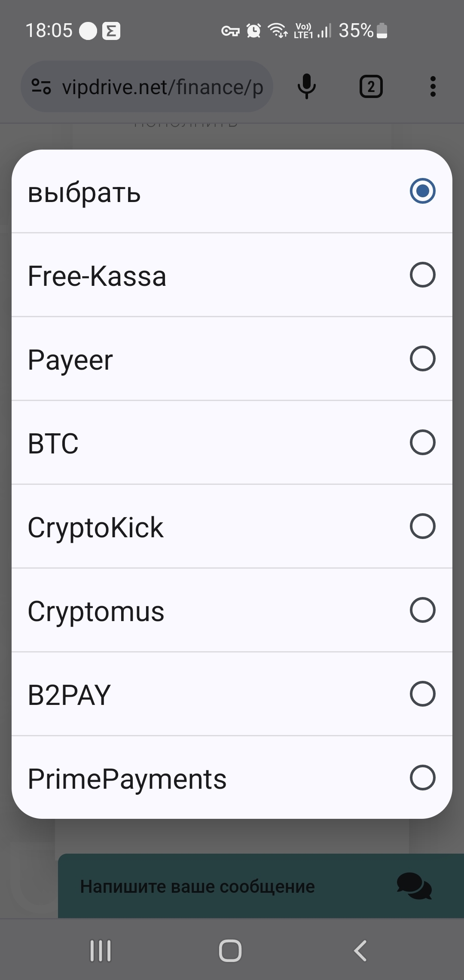Select the BTC radio button
Screen dimensions: 464x980
[422, 442]
